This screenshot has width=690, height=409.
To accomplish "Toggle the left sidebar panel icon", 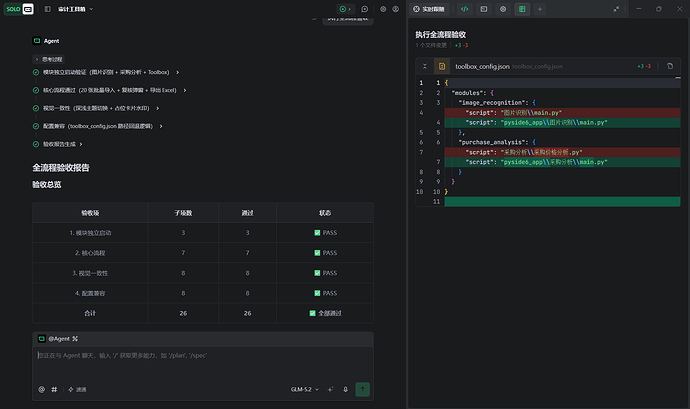I will click(x=48, y=9).
